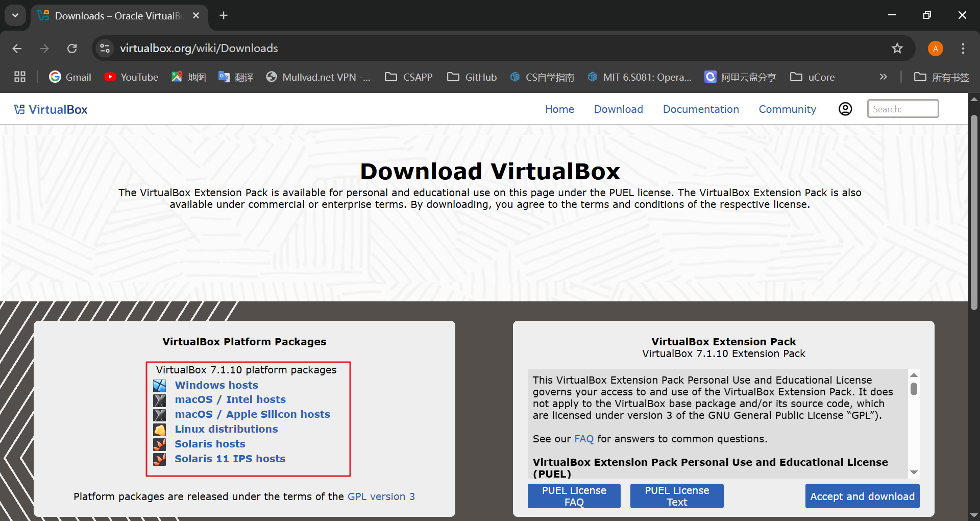The width and height of the screenshot is (980, 521).
Task: Open the Chrome profile avatar
Action: [x=935, y=48]
